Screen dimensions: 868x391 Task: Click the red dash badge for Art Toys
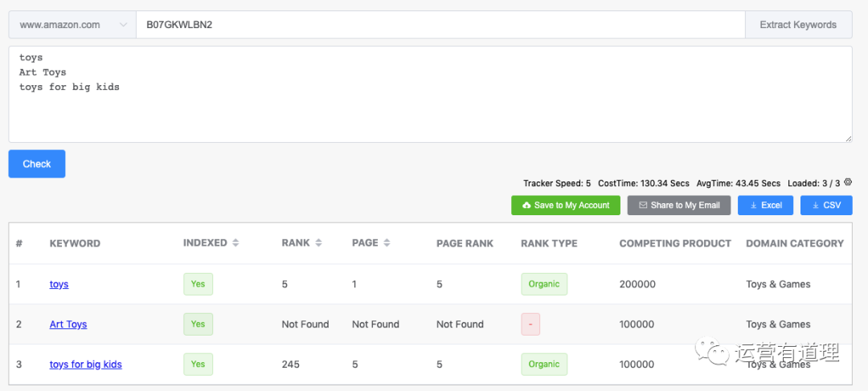pos(530,324)
